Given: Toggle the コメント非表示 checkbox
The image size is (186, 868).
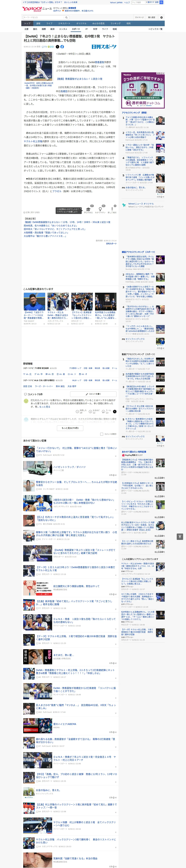Looking at the screenshot, I should (x=102, y=434).
